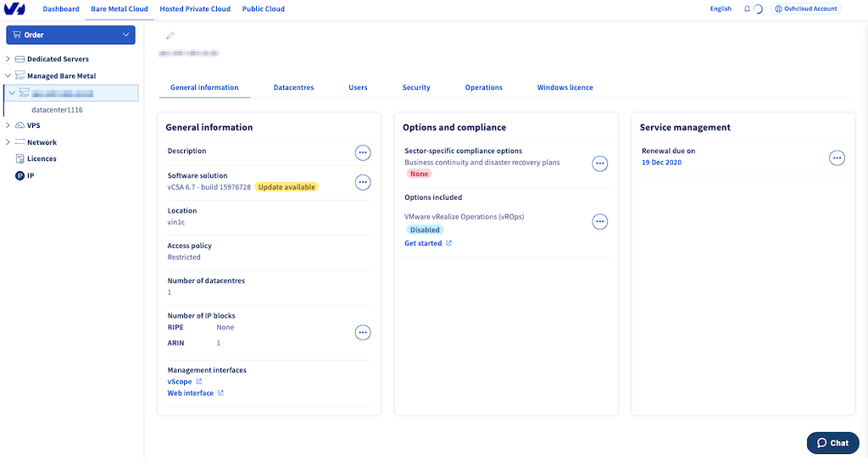
Task: Expand Dedicated Servers tree node
Action: [x=8, y=58]
